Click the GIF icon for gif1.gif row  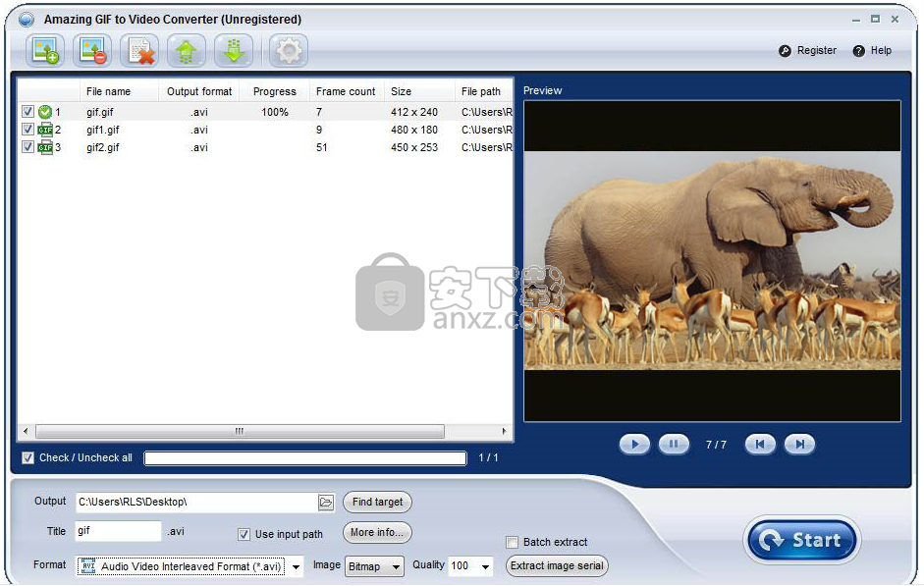coord(45,130)
